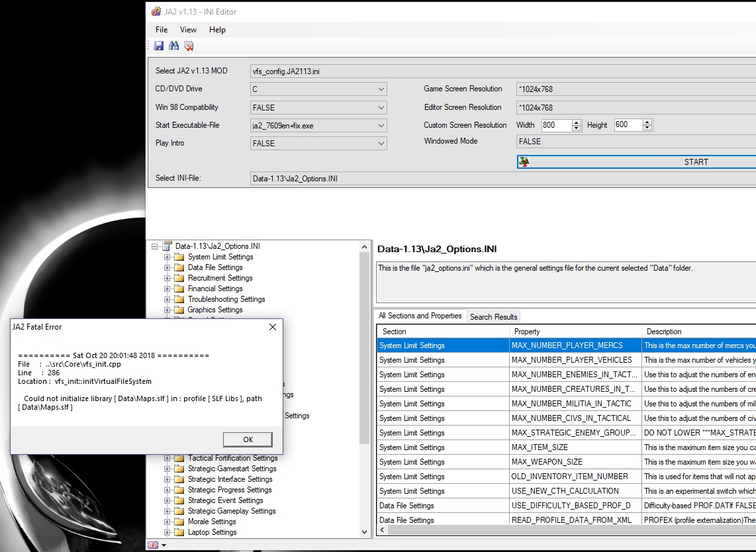Switch to the Search Results tab
This screenshot has width=756, height=552.
494,317
